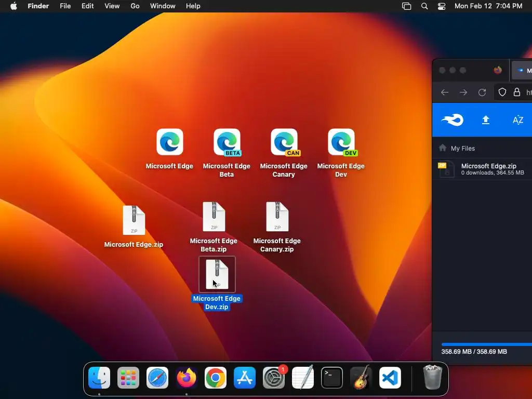This screenshot has width=532, height=399.
Task: Click the MediaFire flame logo
Action: pos(453,120)
